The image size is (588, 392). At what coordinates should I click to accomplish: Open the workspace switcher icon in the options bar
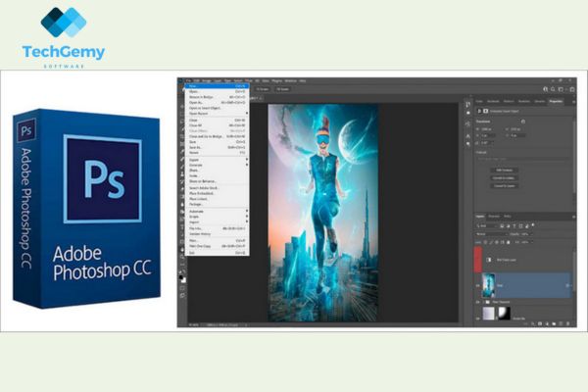pyautogui.click(x=561, y=89)
